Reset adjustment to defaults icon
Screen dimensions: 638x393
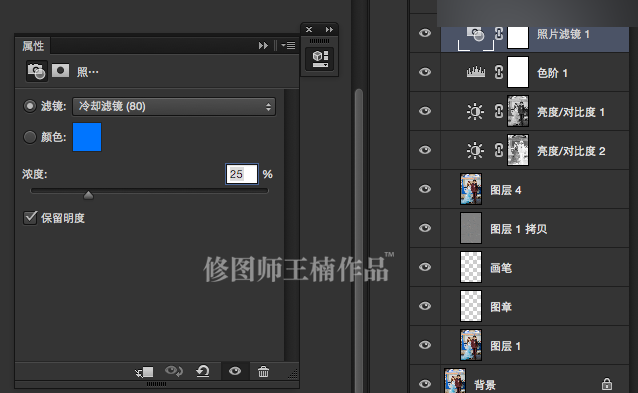point(203,371)
